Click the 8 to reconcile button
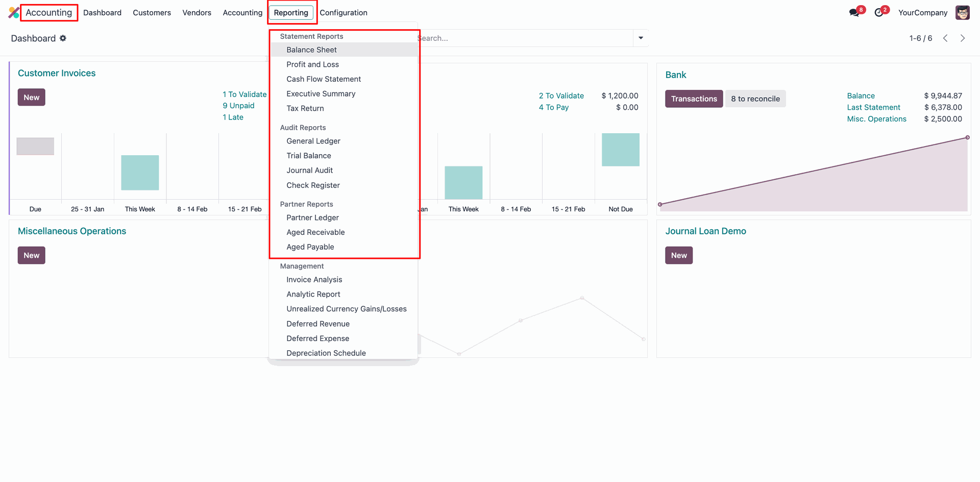980x482 pixels. 755,99
